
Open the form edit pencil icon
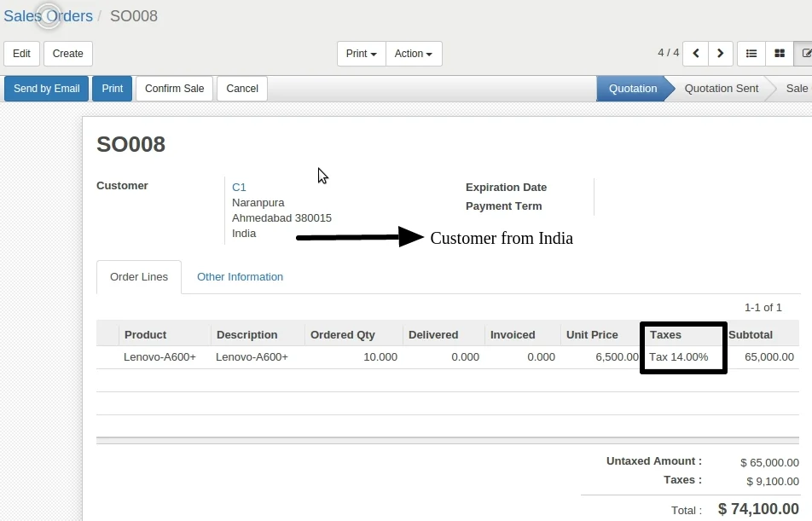[x=806, y=53]
